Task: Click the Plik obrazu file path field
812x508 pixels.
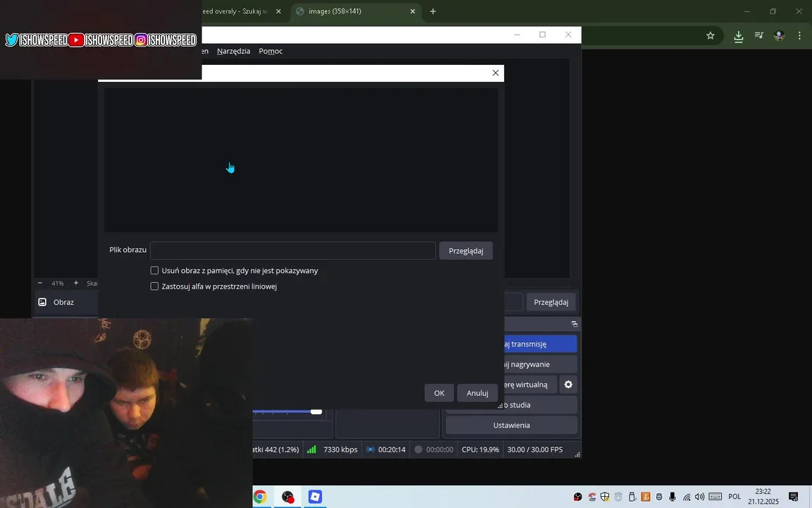Action: 293,250
